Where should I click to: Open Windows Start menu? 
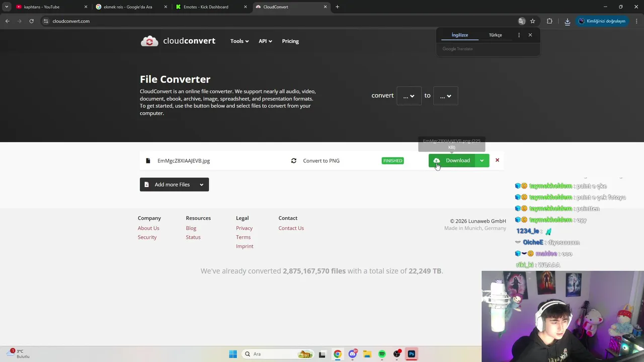coord(233,354)
